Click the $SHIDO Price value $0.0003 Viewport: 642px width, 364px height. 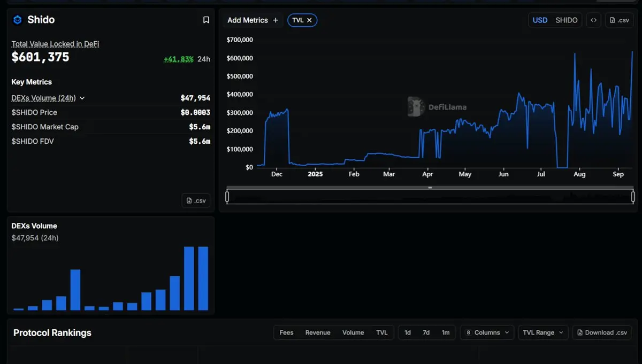point(195,112)
